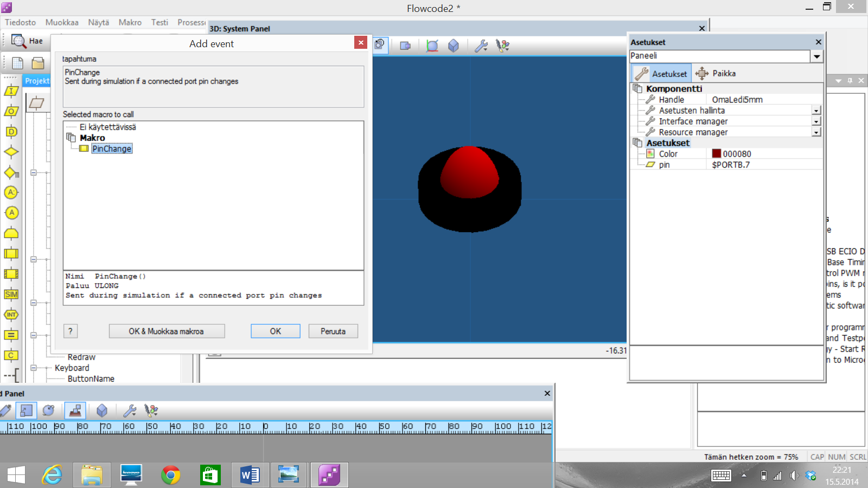This screenshot has height=488, width=868.
Task: Collapse the Komponentti section
Action: [x=637, y=88]
